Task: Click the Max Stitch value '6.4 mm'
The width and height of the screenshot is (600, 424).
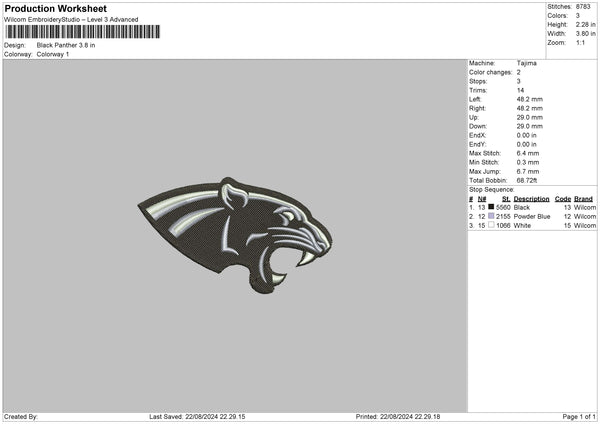Action: [528, 153]
